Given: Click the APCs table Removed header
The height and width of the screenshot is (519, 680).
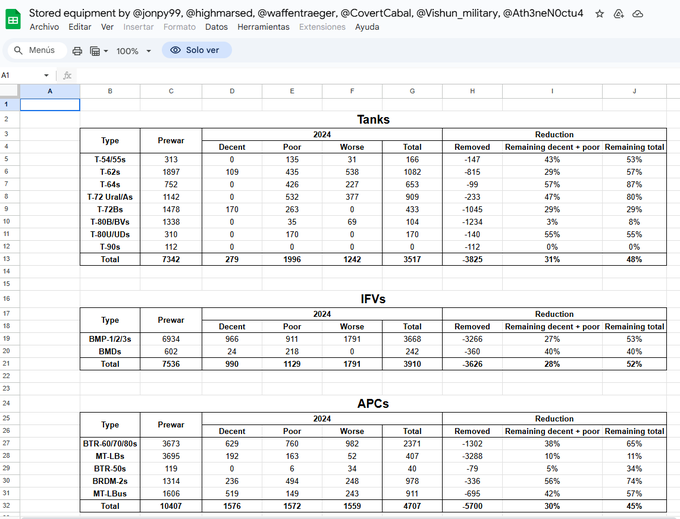Looking at the screenshot, I should [x=472, y=431].
